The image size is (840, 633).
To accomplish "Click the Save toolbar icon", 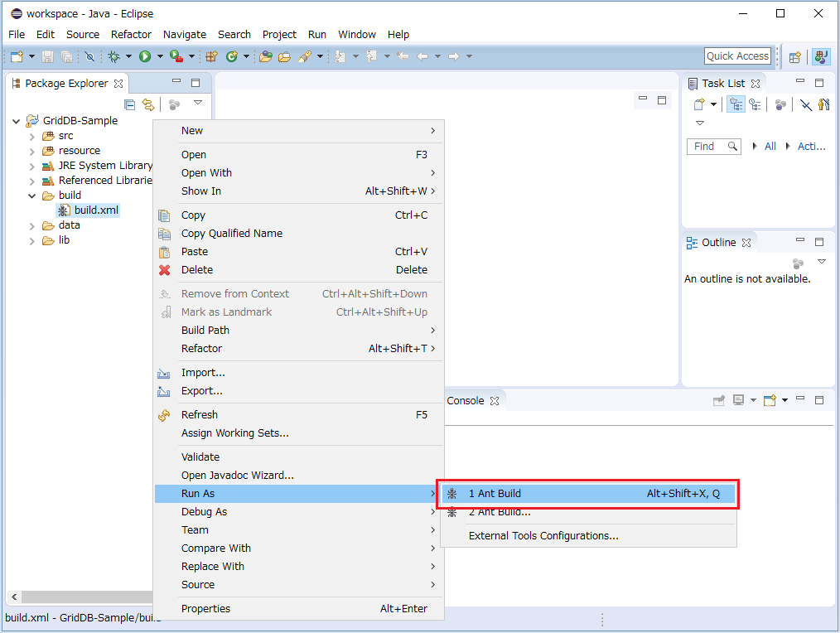I will [x=48, y=56].
